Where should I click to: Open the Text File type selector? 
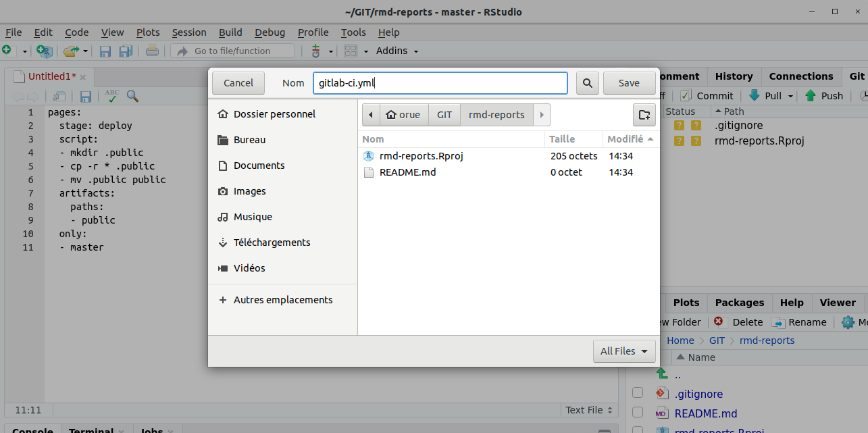click(x=588, y=410)
